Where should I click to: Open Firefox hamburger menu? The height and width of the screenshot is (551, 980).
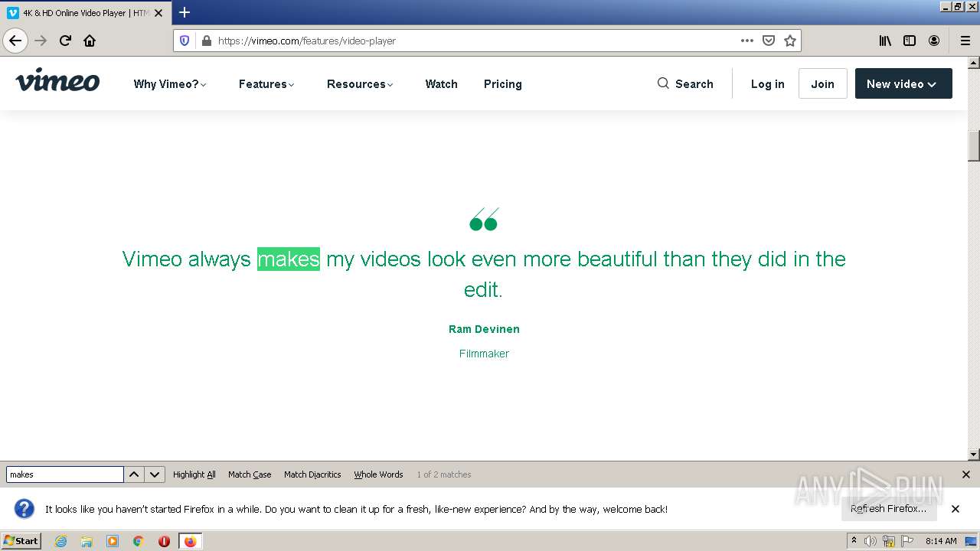coord(965,41)
